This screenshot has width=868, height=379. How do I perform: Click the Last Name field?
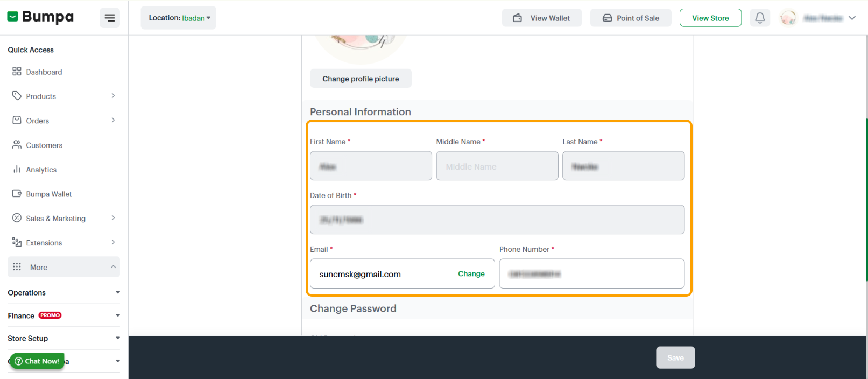[x=623, y=166]
